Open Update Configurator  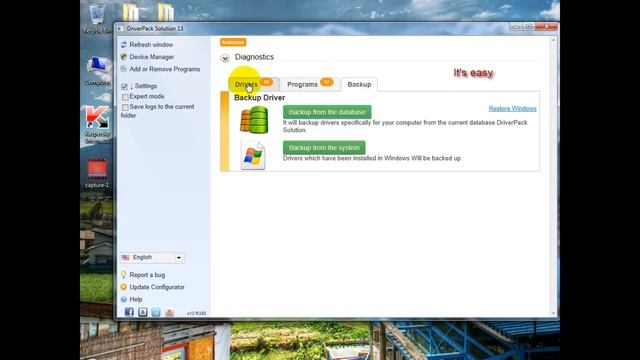[157, 287]
